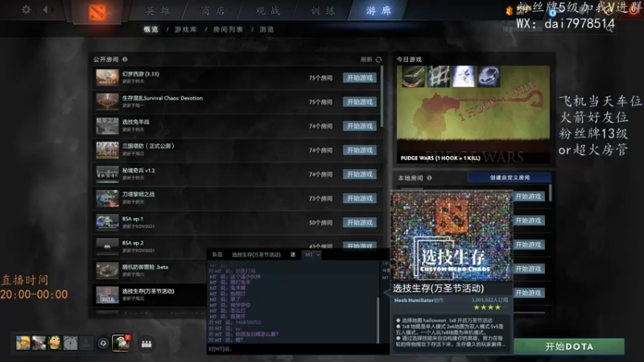Screen dimensions: 644x362
Task: Select the 浏览 browse sub-tab
Action: coord(266,30)
